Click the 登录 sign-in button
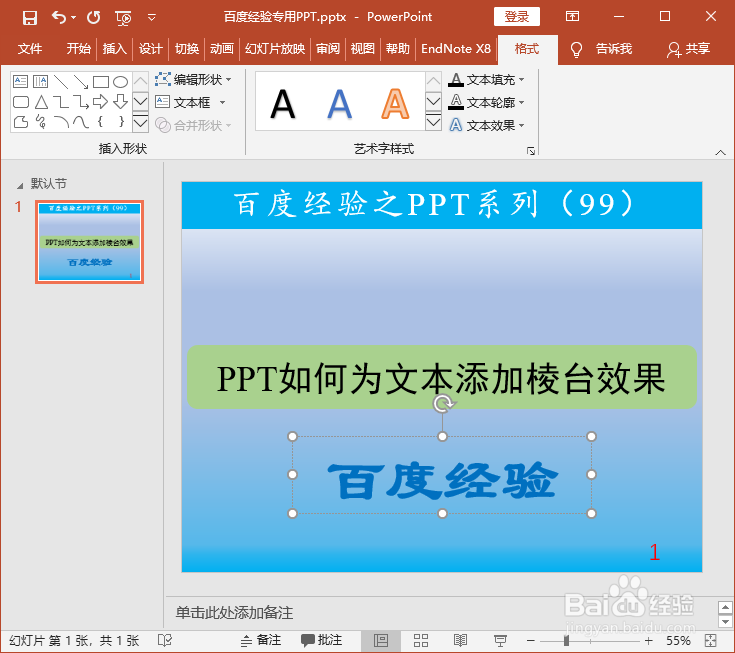 [517, 17]
